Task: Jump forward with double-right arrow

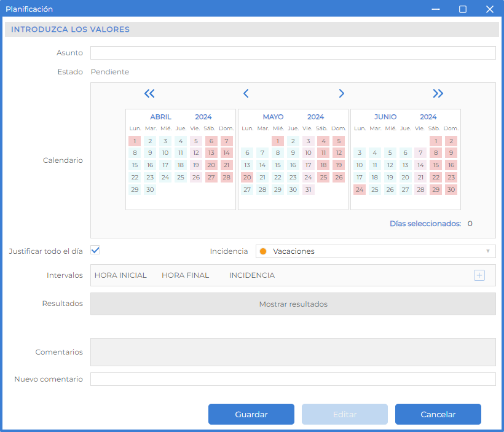Action: pos(438,93)
